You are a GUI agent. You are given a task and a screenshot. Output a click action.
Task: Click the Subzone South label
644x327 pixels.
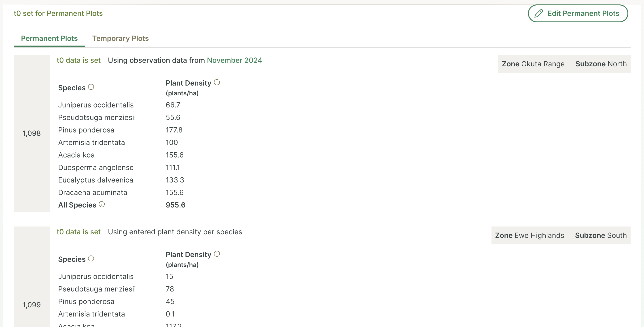click(600, 236)
